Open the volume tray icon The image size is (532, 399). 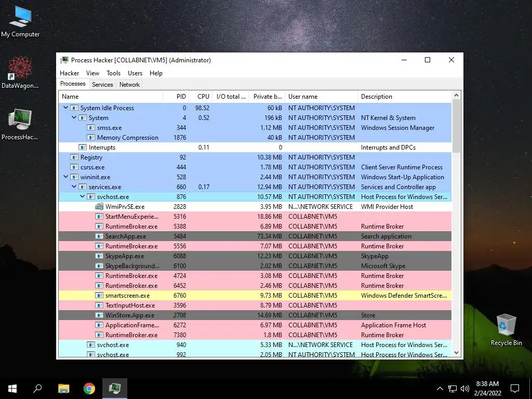(465, 389)
